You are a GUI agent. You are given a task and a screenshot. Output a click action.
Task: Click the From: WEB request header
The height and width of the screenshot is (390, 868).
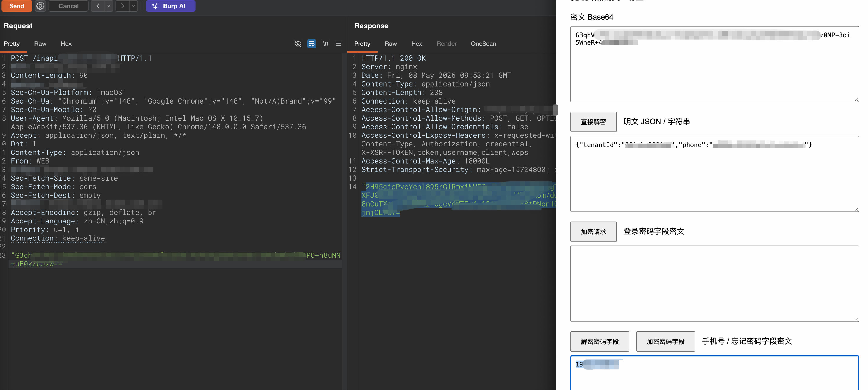click(x=30, y=161)
